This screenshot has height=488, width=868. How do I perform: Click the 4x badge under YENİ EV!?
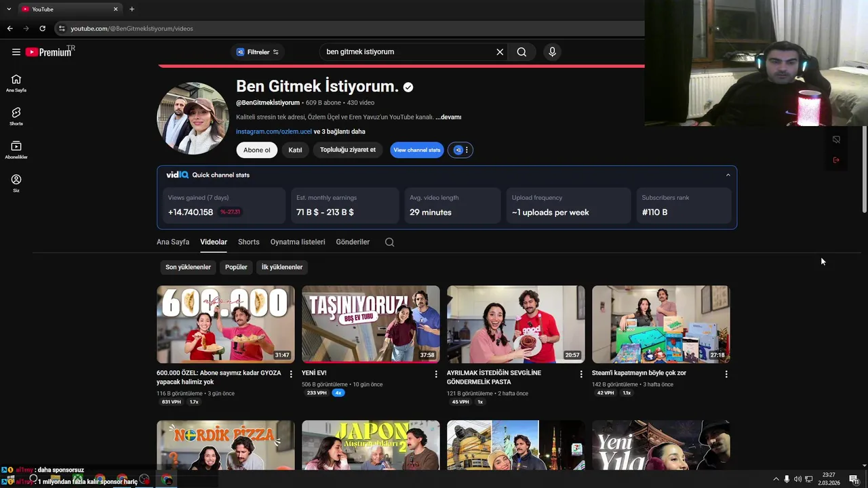tap(338, 392)
